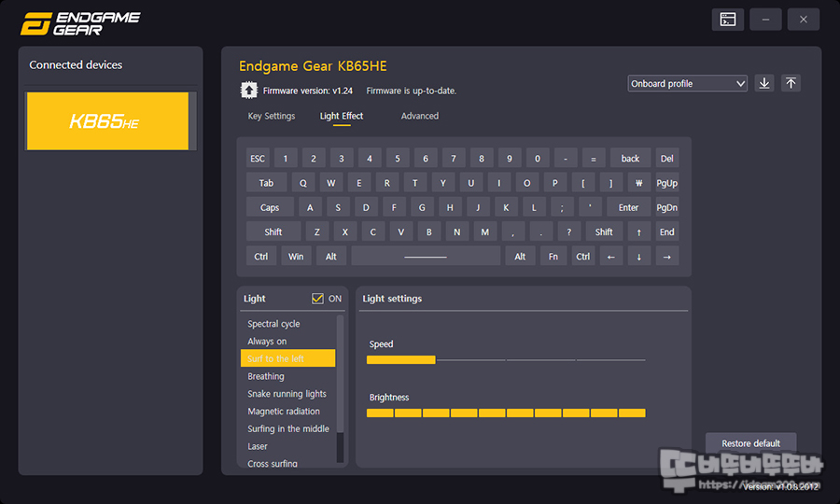This screenshot has width=840, height=504.
Task: Switch to the Key Settings tab
Action: [x=272, y=116]
